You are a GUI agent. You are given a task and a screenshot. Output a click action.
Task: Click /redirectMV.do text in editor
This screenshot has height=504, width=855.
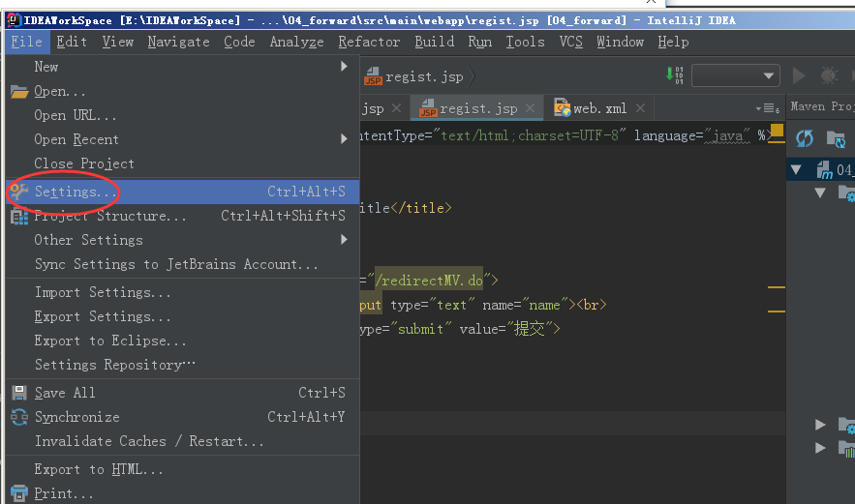pyautogui.click(x=429, y=281)
